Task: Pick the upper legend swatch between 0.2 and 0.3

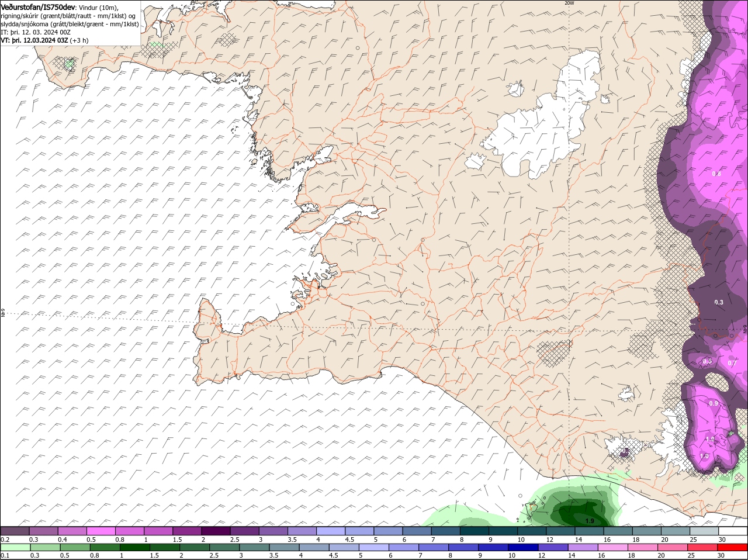Action: (x=15, y=531)
